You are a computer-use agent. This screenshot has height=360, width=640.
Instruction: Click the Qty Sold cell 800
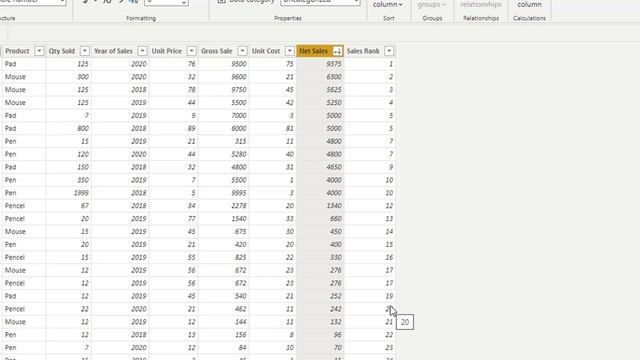[83, 129]
